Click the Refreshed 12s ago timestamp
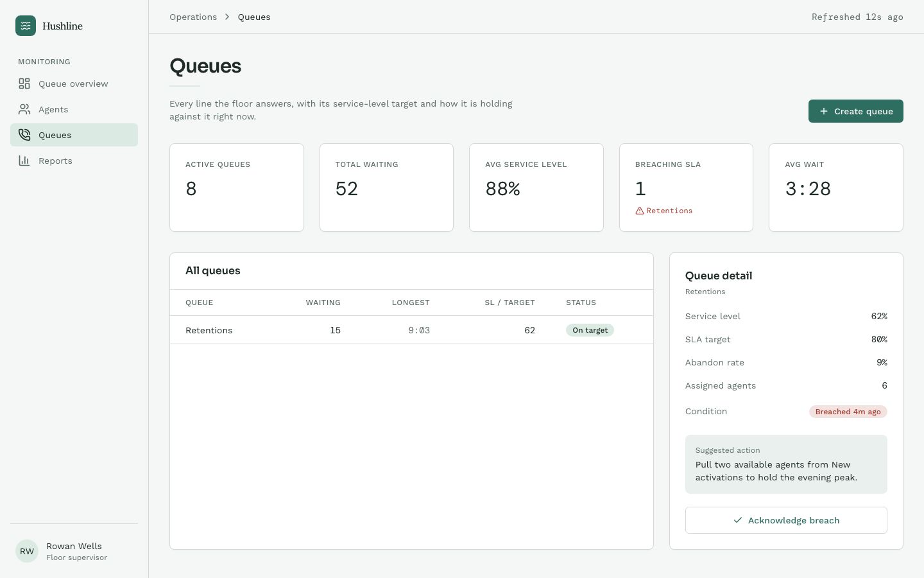This screenshot has height=578, width=924. tap(857, 17)
